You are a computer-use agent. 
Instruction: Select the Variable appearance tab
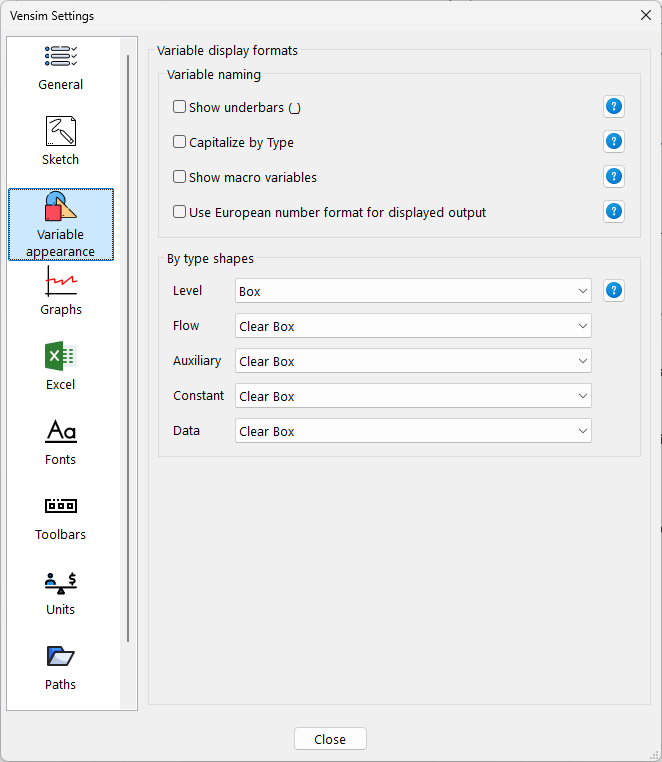tap(61, 225)
